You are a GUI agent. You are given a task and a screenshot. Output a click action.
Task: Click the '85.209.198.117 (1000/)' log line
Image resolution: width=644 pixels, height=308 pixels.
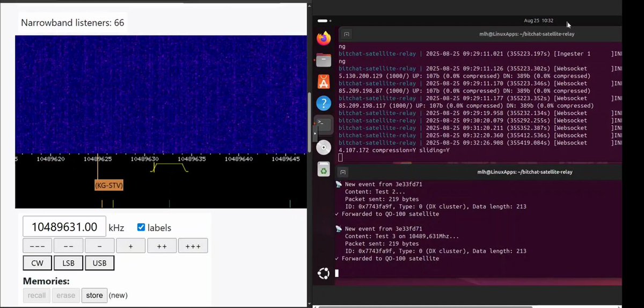466,106
